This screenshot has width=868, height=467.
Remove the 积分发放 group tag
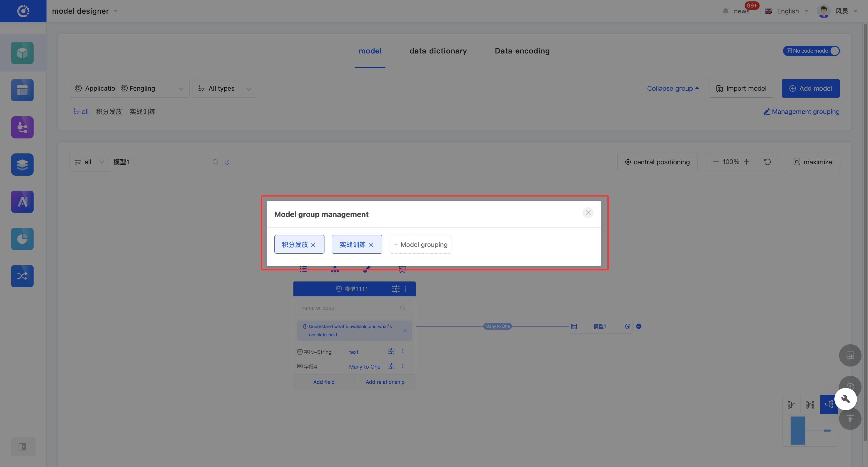[x=313, y=245]
